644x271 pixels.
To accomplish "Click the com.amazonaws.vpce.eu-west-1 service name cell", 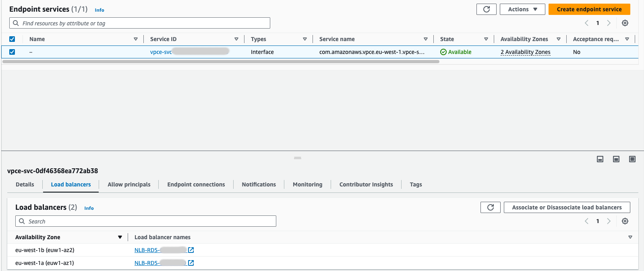I will tap(372, 52).
